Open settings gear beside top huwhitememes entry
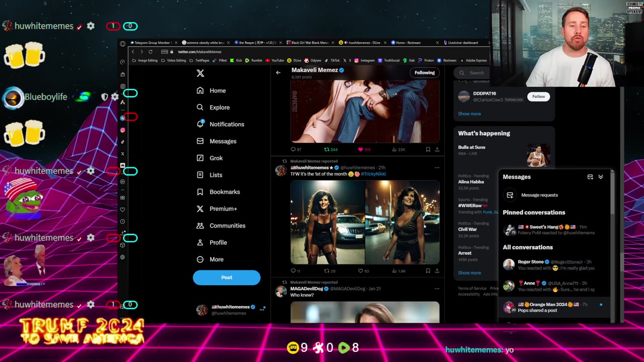 tap(91, 26)
